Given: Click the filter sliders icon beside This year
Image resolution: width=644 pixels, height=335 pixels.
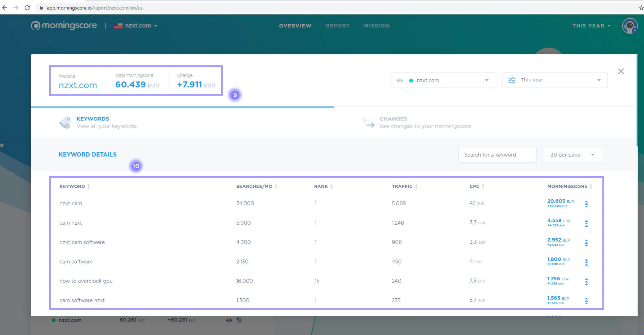Looking at the screenshot, I should pyautogui.click(x=512, y=80).
